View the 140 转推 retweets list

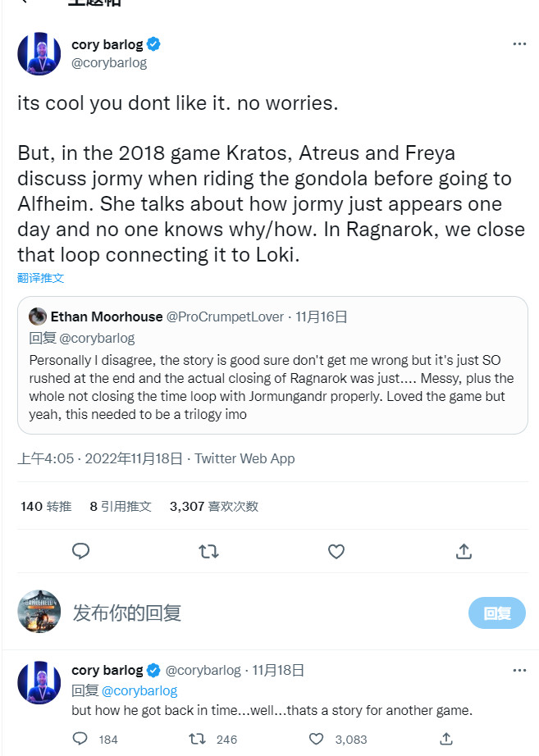pos(48,507)
